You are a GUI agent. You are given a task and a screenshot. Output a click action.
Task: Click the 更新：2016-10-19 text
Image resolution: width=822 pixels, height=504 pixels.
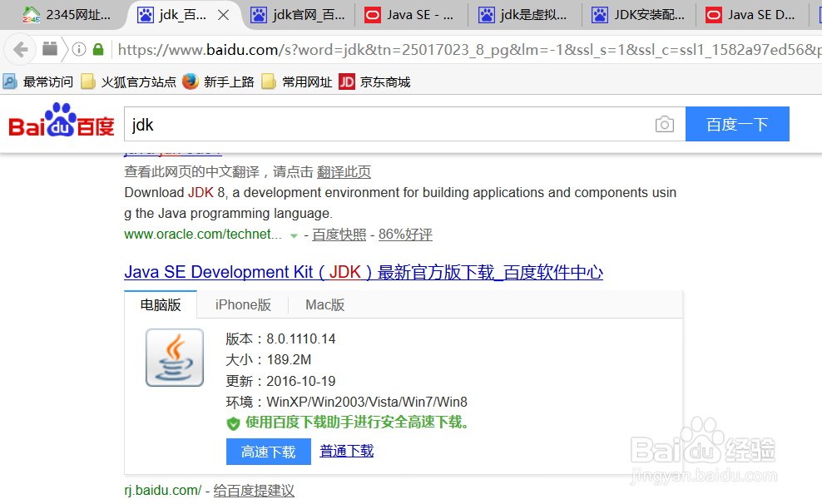(280, 381)
